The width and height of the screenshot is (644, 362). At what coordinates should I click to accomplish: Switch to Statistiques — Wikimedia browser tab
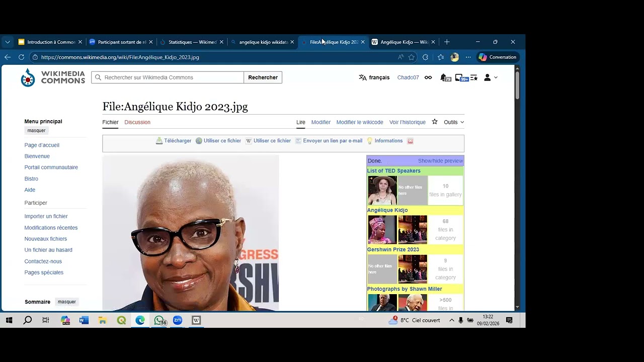(x=191, y=42)
